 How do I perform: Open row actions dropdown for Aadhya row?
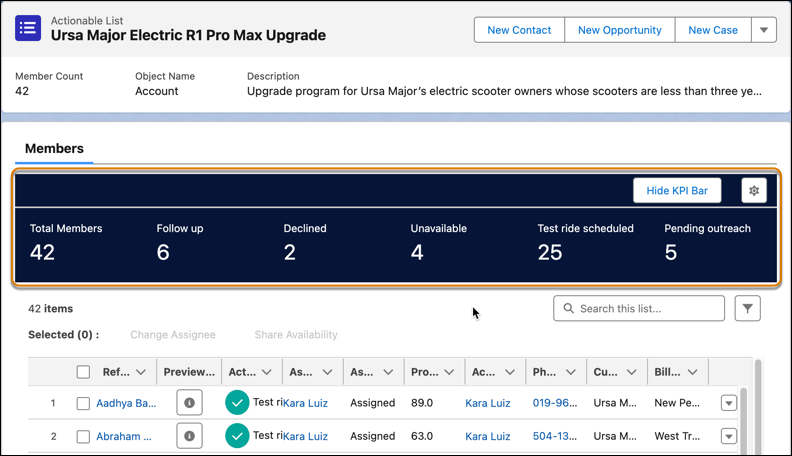click(729, 403)
